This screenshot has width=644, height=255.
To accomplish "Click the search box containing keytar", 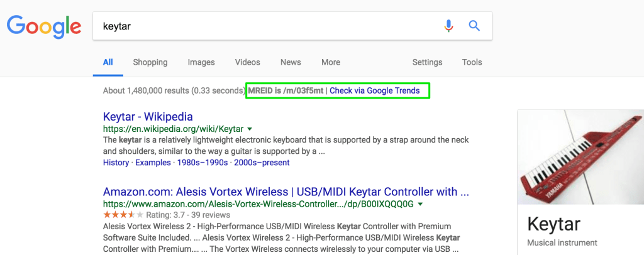I will (x=264, y=26).
